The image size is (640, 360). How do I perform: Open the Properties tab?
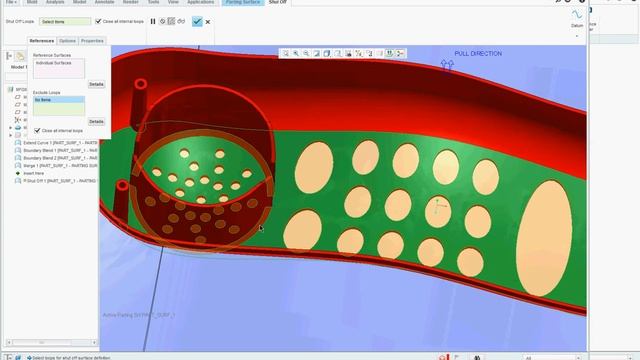tap(92, 41)
